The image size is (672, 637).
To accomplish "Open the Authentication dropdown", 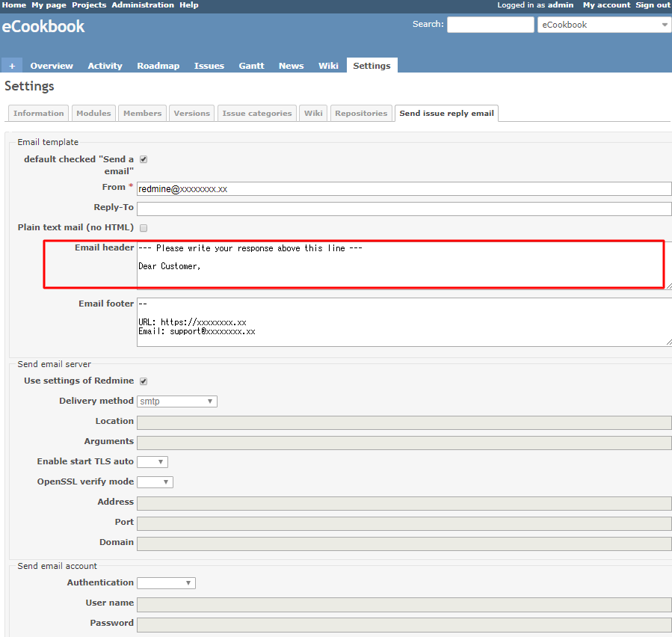I will 166,582.
